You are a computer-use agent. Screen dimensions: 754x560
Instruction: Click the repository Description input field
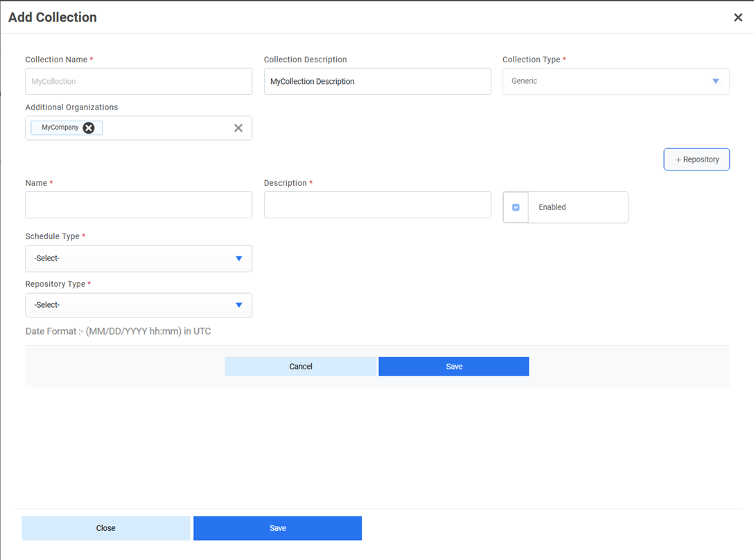[x=377, y=205]
